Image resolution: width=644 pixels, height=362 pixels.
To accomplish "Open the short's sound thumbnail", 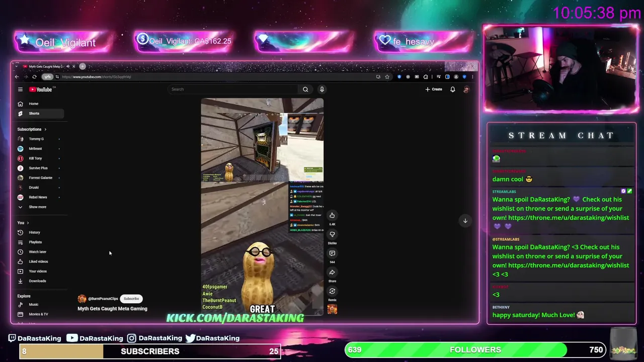I will pyautogui.click(x=332, y=310).
